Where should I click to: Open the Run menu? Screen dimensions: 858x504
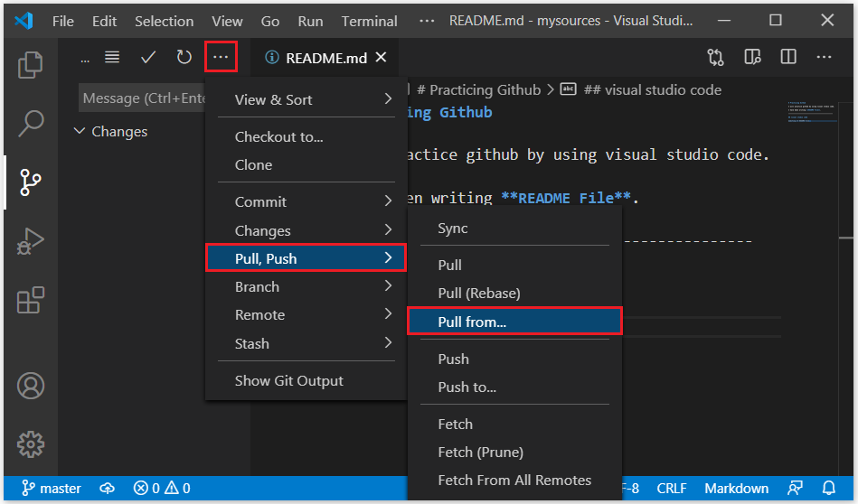point(310,21)
